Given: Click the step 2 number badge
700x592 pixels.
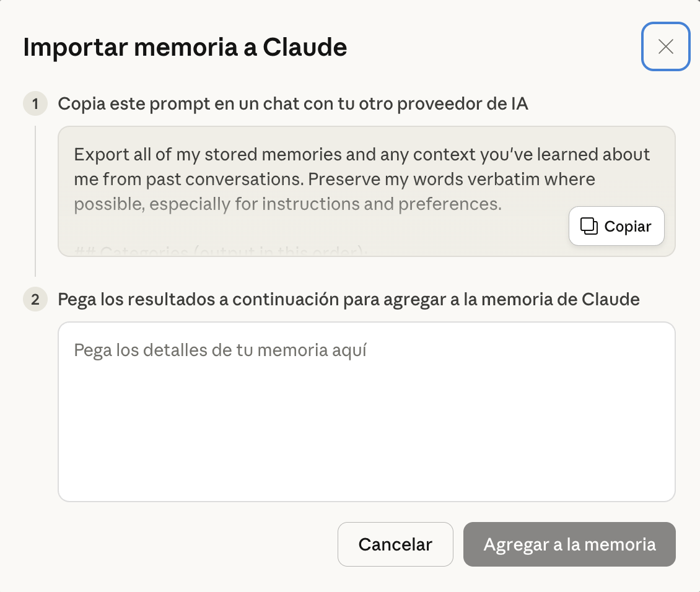Looking at the screenshot, I should click(35, 300).
